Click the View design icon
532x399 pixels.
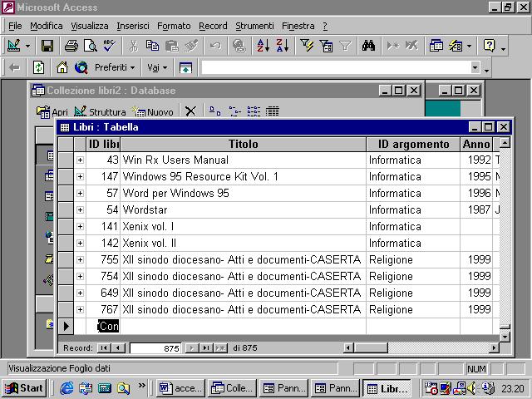click(13, 46)
